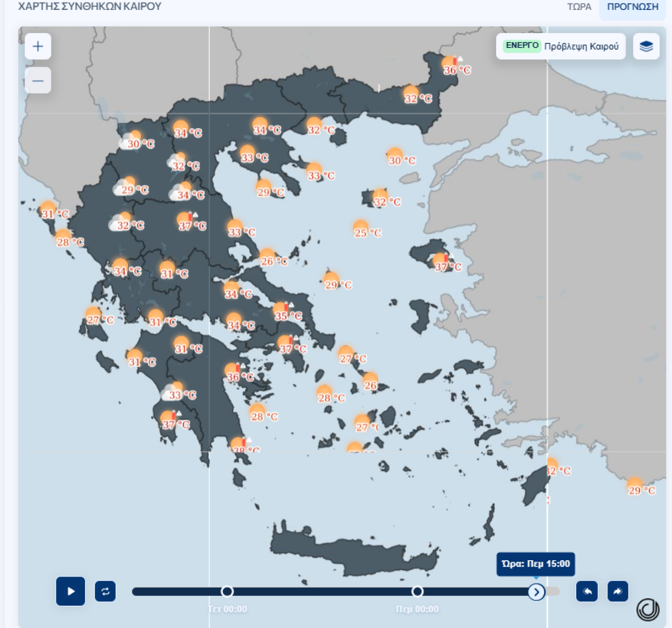Click the ΧΑΡΤΗΣ ΣΥΝΘΗΚΩΝ ΚΑΙΡΟΥ heading
This screenshot has height=628, width=672.
pyautogui.click(x=90, y=7)
